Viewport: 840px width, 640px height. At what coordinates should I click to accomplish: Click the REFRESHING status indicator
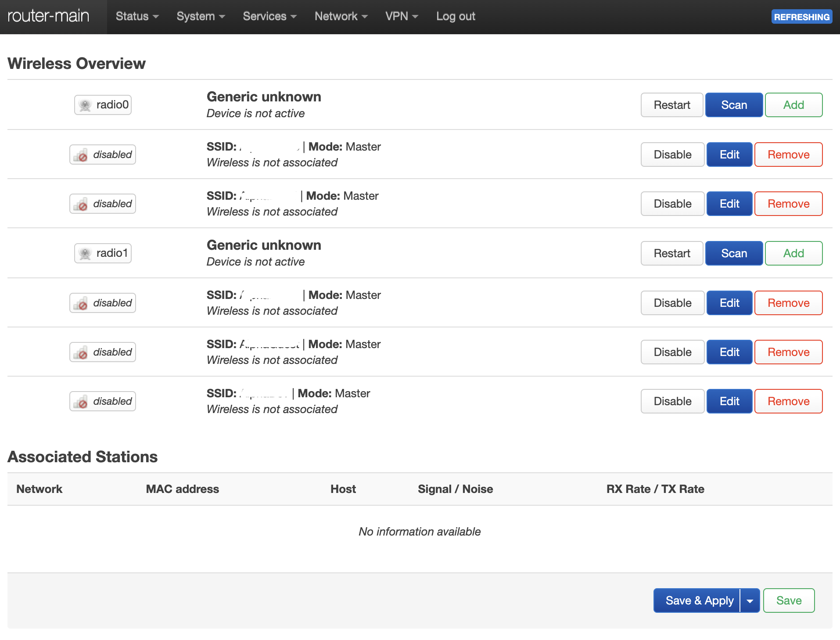(x=801, y=17)
